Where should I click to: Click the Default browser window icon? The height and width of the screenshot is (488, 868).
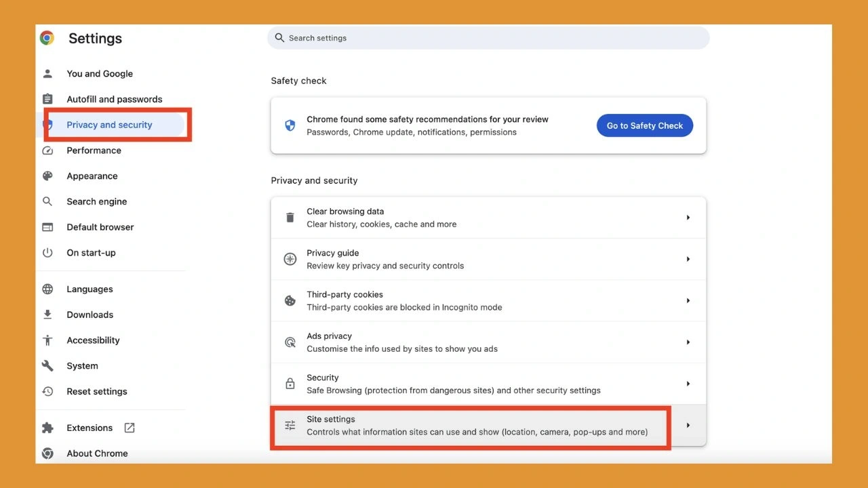[x=47, y=227]
